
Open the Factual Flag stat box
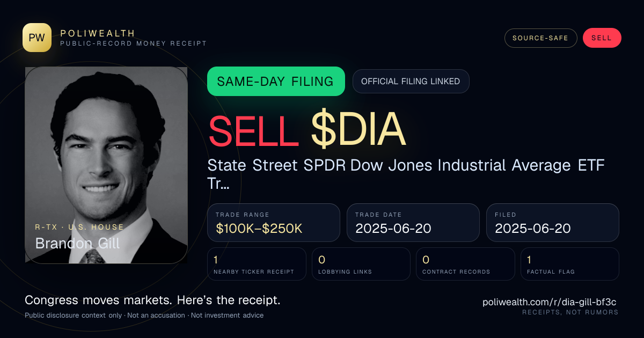(x=569, y=264)
